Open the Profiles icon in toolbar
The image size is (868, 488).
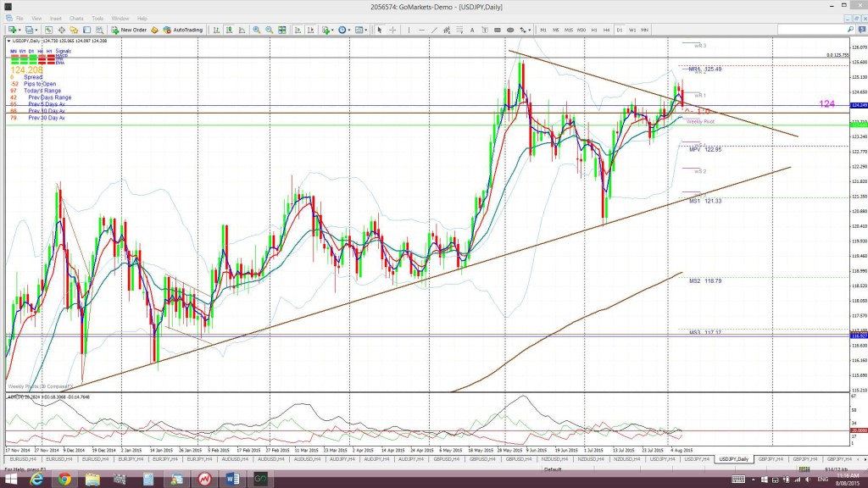29,30
